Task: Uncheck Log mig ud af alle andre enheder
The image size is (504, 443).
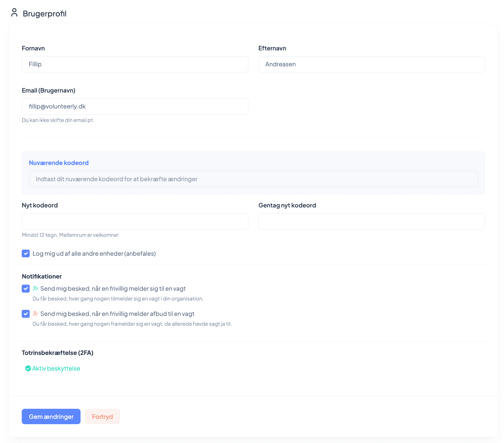Action: pos(26,254)
